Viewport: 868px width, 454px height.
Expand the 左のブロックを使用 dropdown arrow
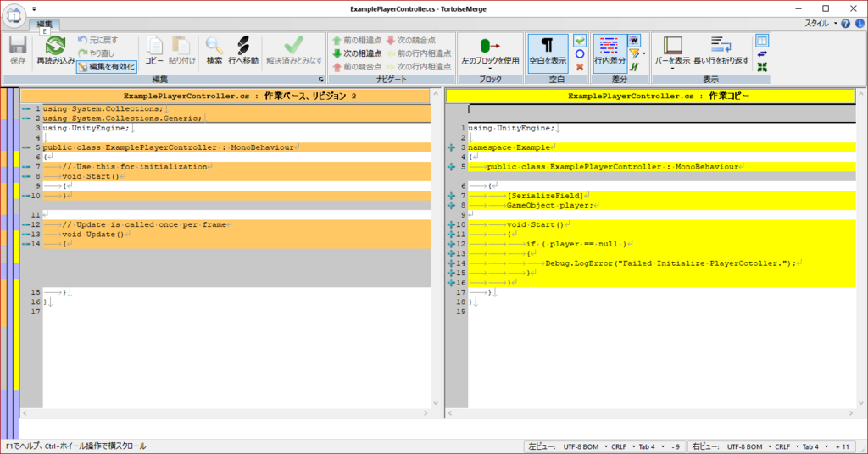(490, 69)
